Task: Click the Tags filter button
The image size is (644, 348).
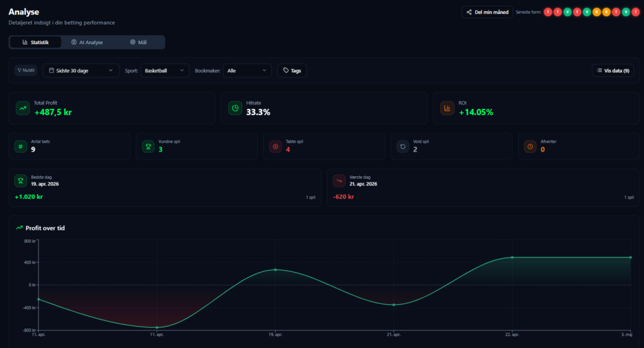Action: pyautogui.click(x=292, y=70)
